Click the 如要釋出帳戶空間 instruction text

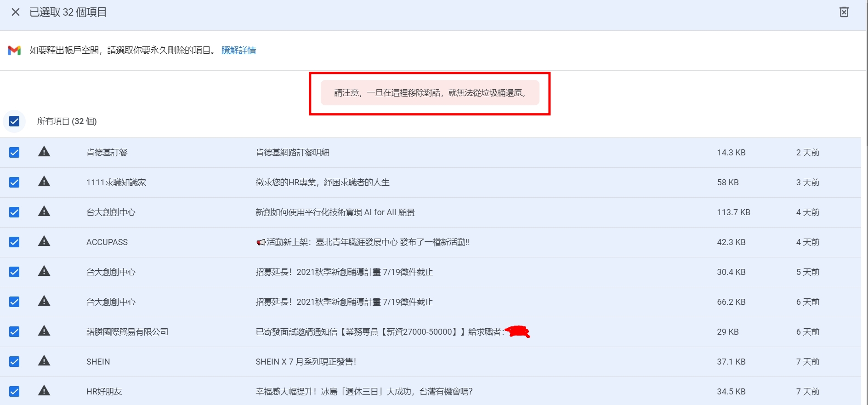(x=123, y=50)
